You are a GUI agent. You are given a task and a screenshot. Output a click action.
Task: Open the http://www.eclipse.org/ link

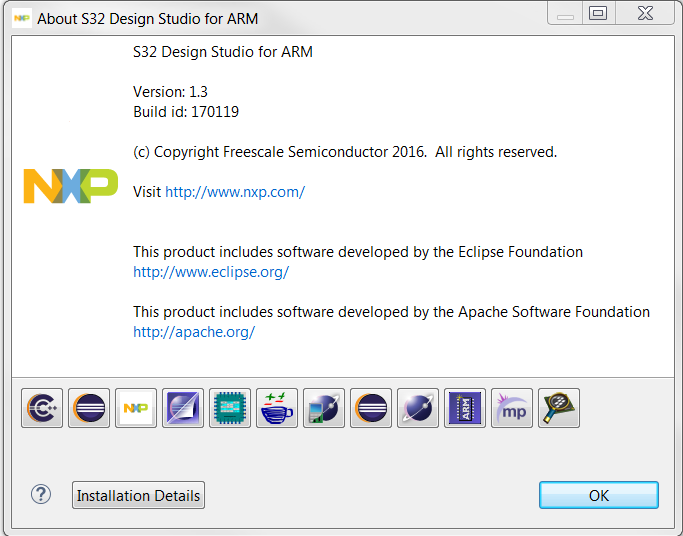pyautogui.click(x=211, y=272)
